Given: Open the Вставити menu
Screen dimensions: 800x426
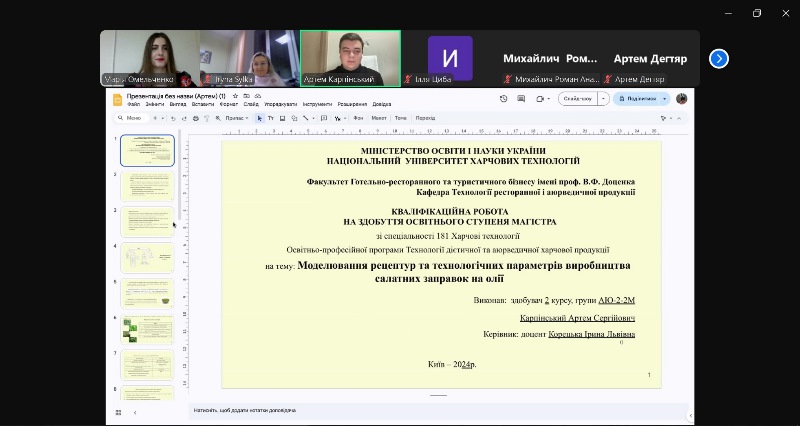Looking at the screenshot, I should pos(203,104).
